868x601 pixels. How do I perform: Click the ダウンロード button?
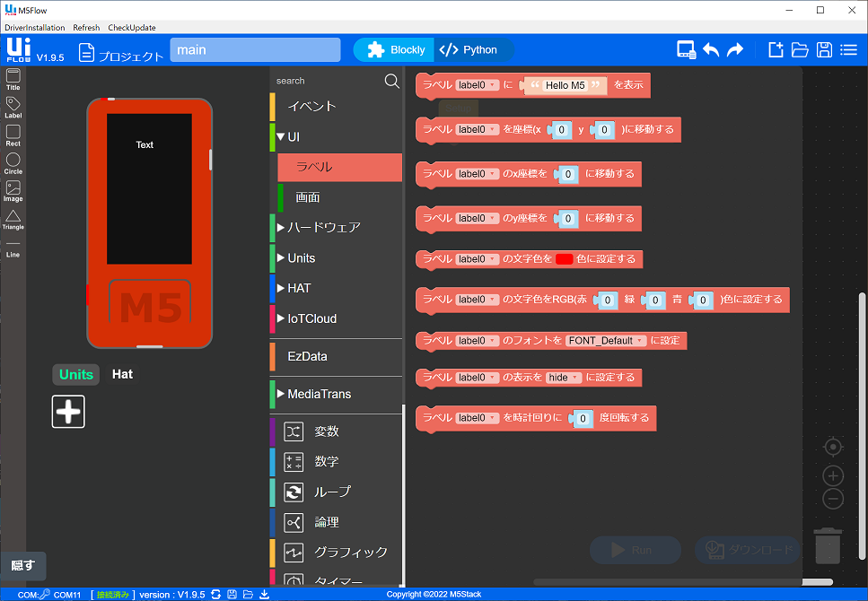click(748, 550)
